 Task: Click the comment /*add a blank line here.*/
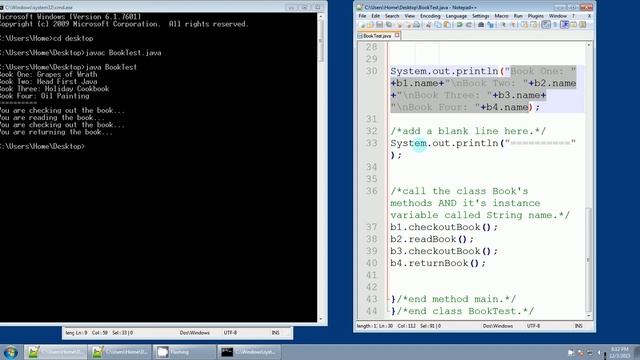468,131
